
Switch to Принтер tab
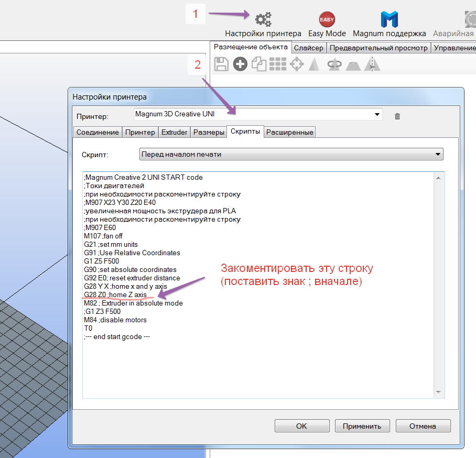pos(140,133)
